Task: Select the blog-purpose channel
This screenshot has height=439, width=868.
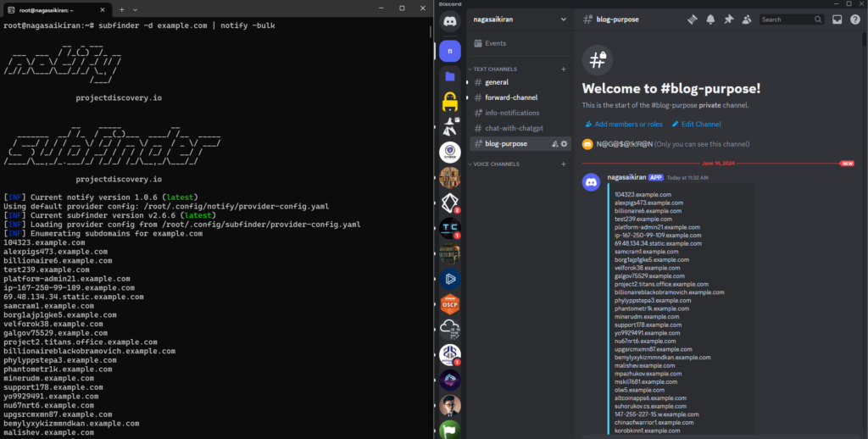Action: click(x=520, y=144)
